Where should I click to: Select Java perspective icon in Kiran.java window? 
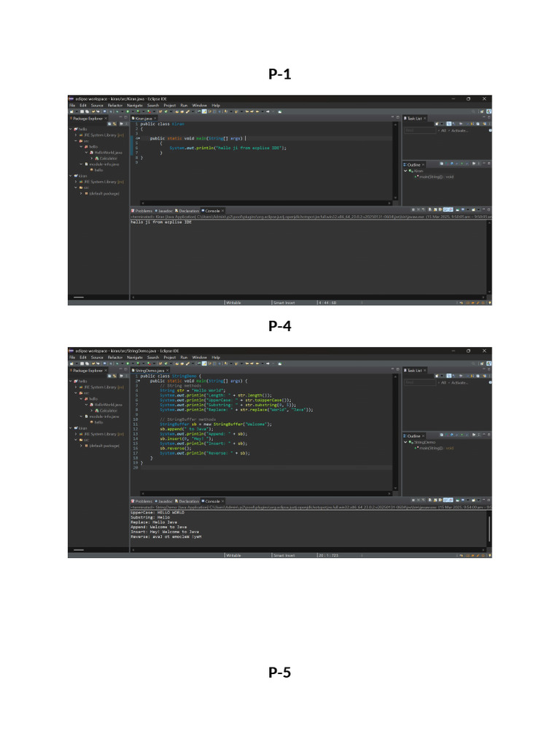(x=489, y=111)
